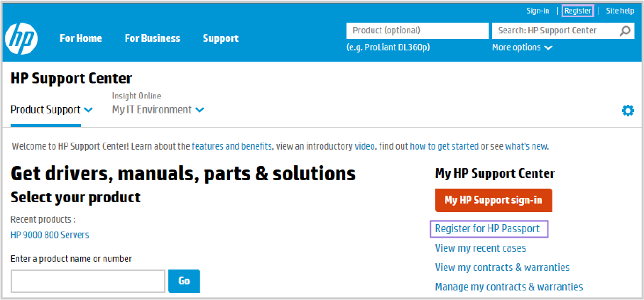Click the search magnifier icon

625,30
